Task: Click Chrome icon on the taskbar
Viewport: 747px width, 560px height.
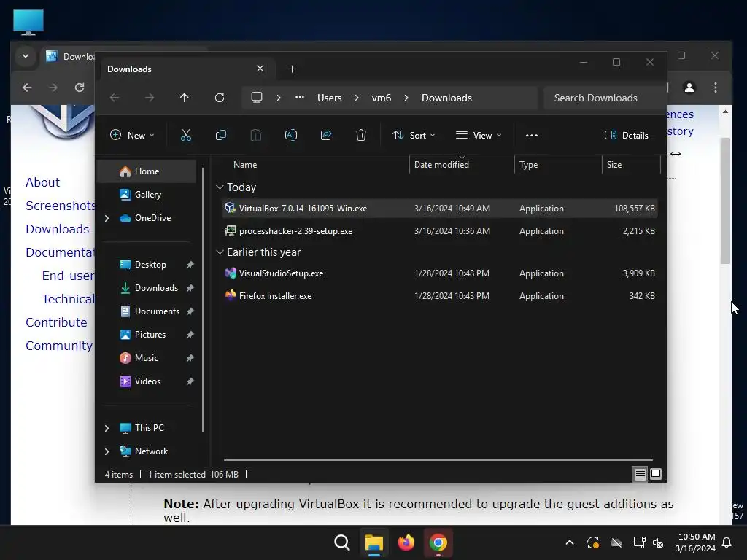Action: tap(438, 542)
